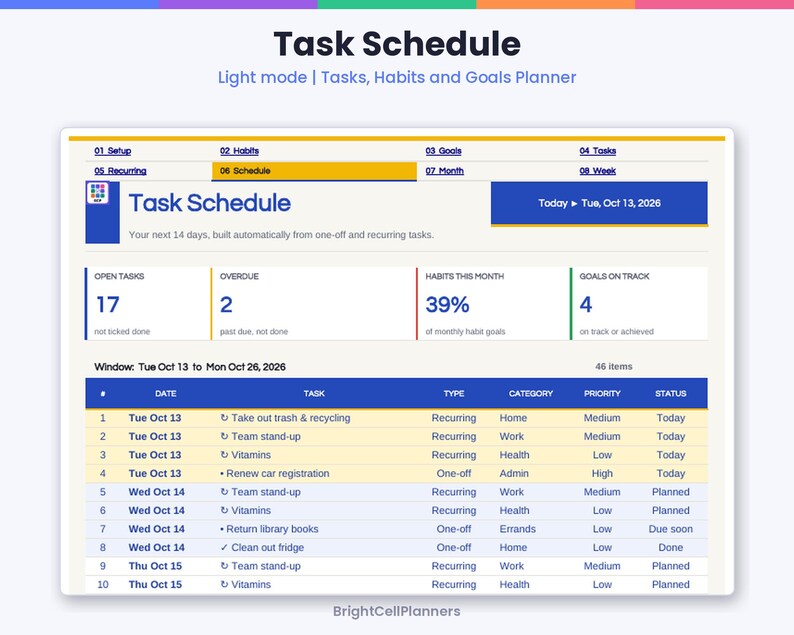
Task: Click the planner app logo icon
Action: (98, 193)
